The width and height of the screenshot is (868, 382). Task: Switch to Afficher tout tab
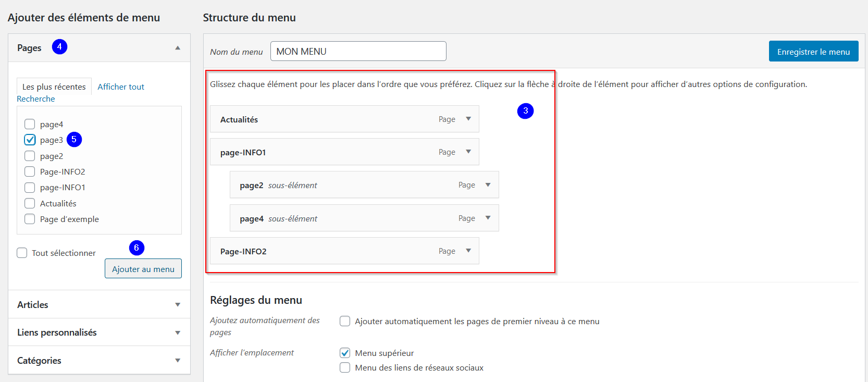121,87
